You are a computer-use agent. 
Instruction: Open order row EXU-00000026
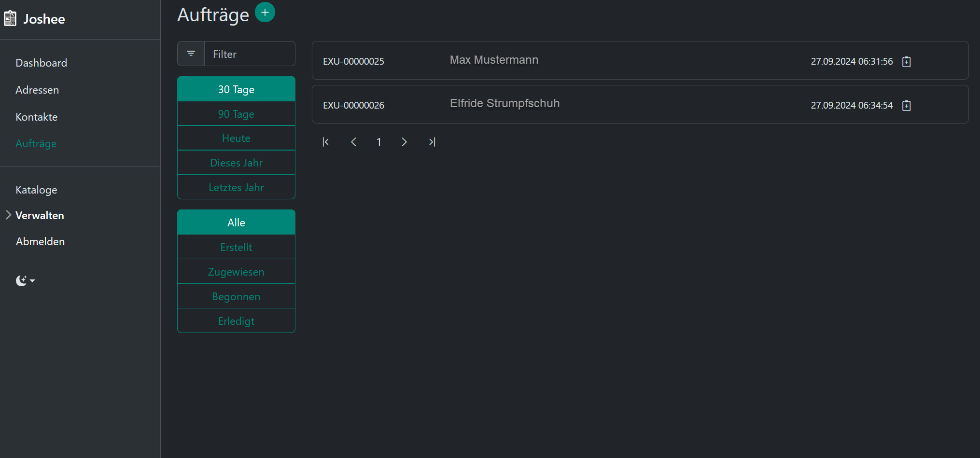[x=640, y=104]
